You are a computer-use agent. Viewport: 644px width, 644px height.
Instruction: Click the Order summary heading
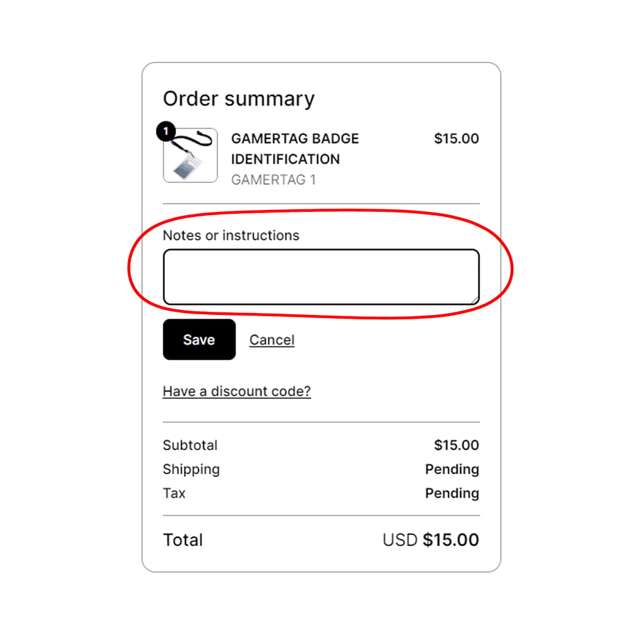coord(238,99)
